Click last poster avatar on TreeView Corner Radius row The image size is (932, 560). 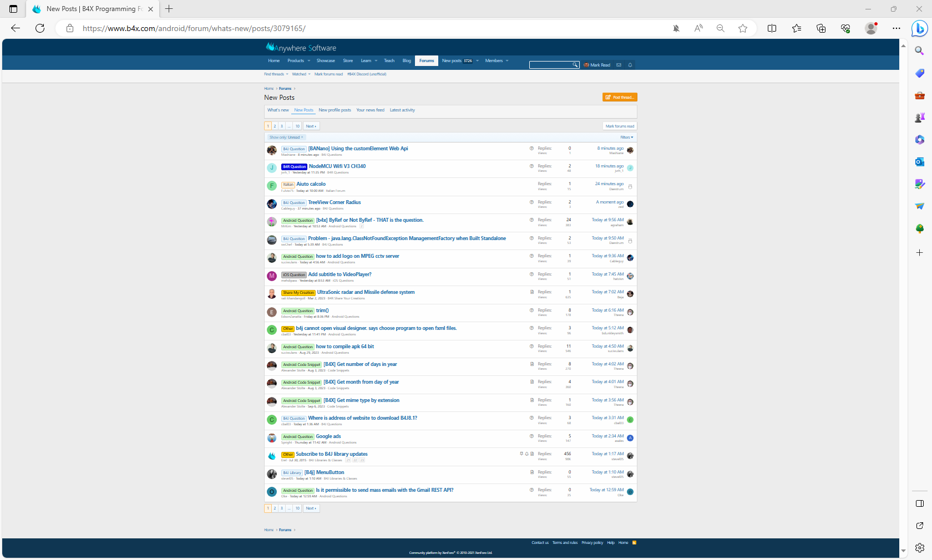coord(630,204)
